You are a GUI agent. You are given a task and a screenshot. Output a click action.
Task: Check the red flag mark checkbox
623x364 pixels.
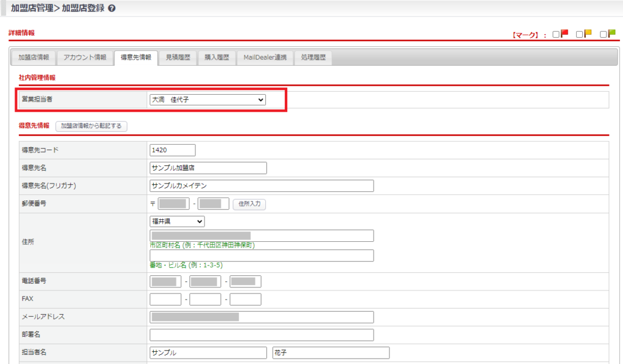click(556, 35)
